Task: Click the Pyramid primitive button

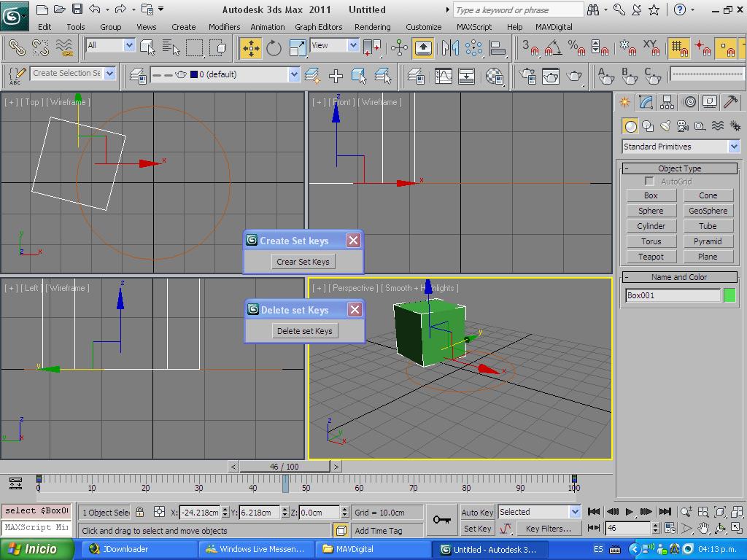Action: coord(708,241)
